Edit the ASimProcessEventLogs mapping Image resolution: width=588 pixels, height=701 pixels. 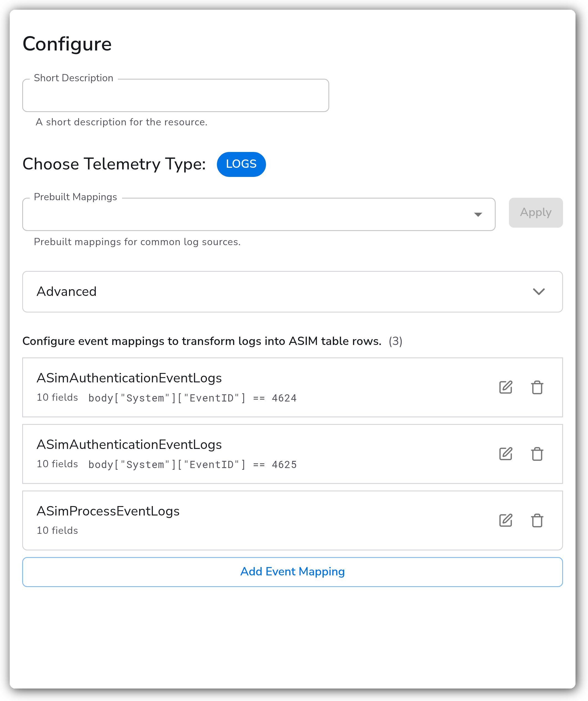pyautogui.click(x=506, y=520)
